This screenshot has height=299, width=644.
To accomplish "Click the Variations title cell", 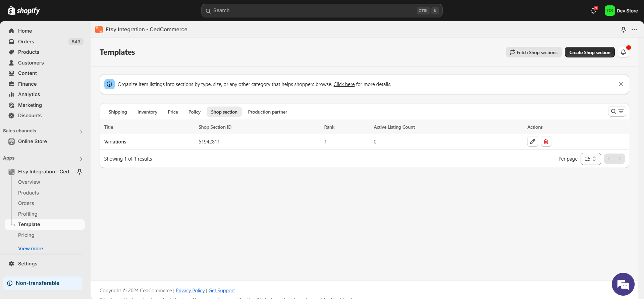I will pyautogui.click(x=115, y=142).
